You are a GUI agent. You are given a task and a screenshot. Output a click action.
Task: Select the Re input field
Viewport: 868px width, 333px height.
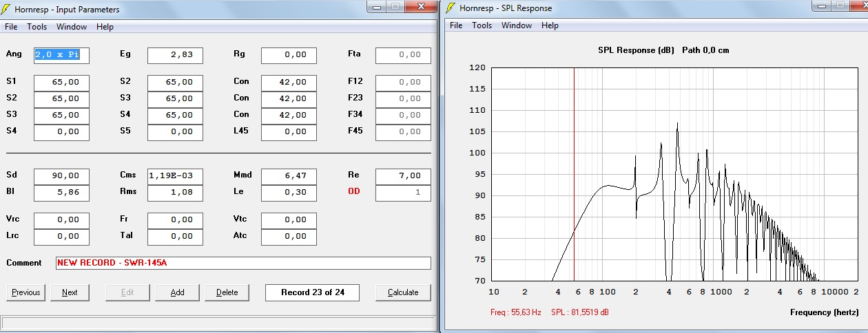[x=403, y=176]
